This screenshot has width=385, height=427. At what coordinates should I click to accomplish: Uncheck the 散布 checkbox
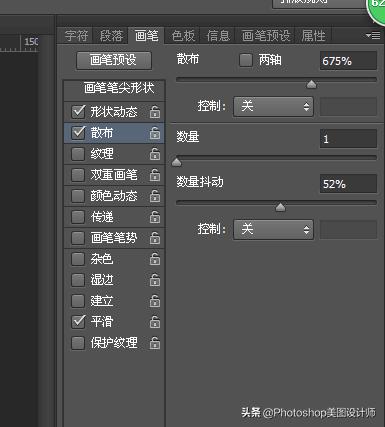tap(78, 133)
